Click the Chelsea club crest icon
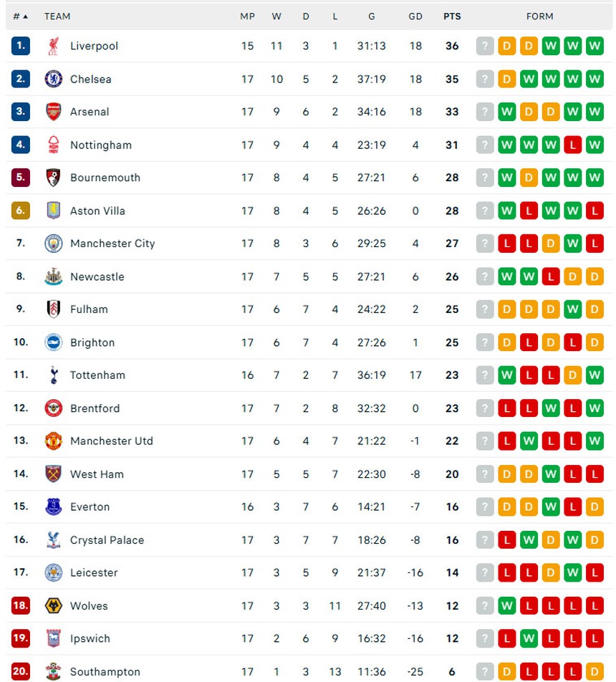 (x=54, y=79)
